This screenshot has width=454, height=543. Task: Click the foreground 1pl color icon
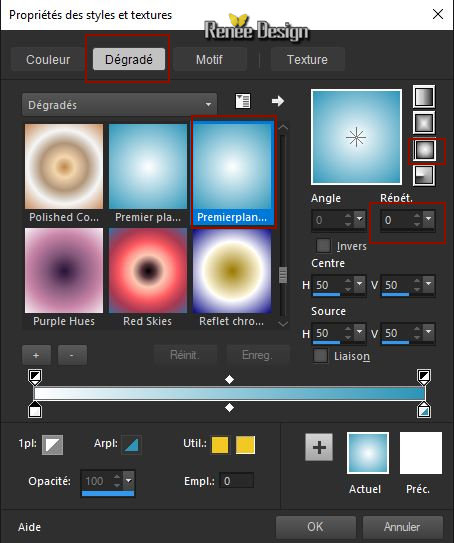(x=53, y=445)
